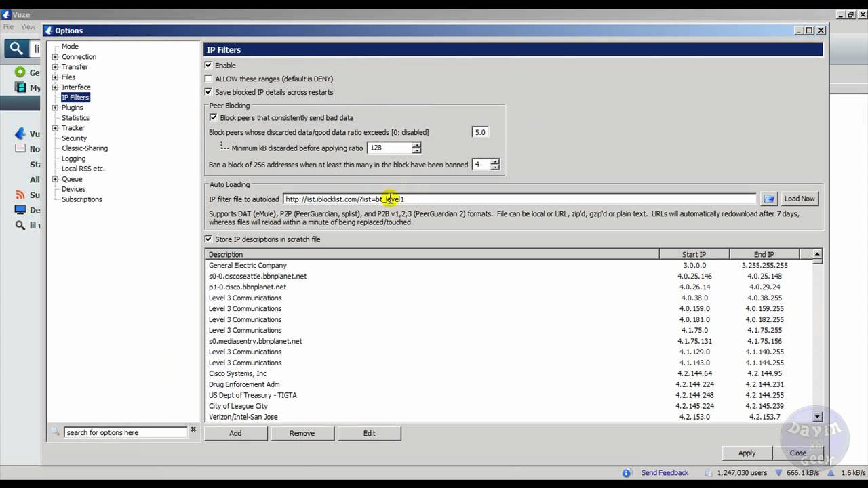Click the Send Feedback link

pyautogui.click(x=665, y=473)
